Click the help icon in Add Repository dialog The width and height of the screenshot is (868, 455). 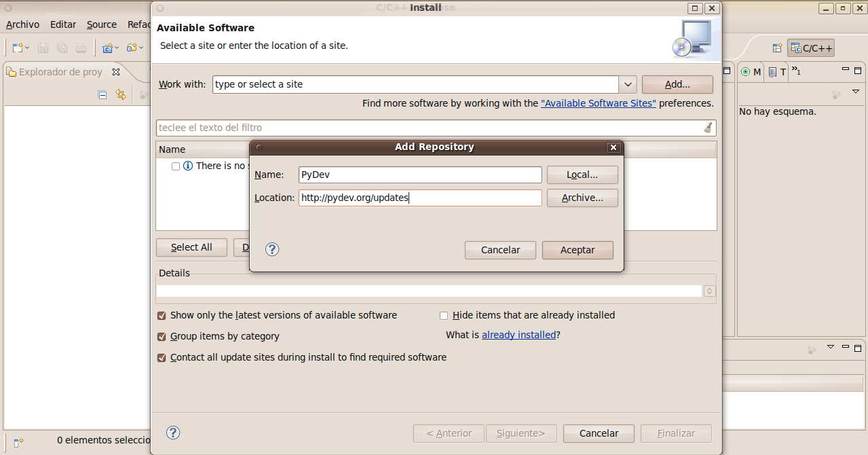(272, 249)
